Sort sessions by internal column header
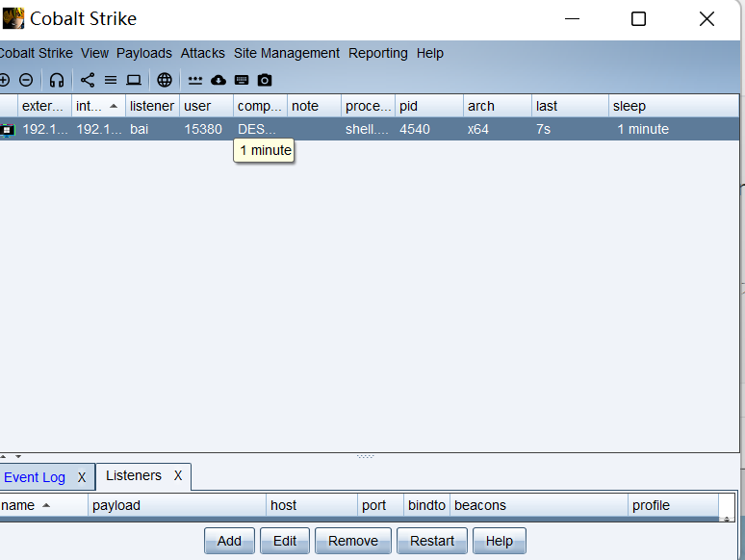This screenshot has height=560, width=745. pos(98,106)
